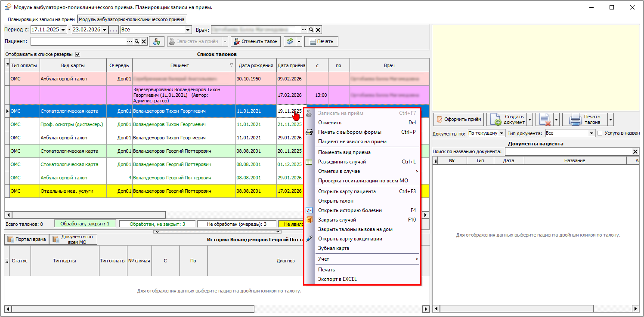Screen dimensions: 644x317
Task: Click the document name search field
Action: [568, 151]
